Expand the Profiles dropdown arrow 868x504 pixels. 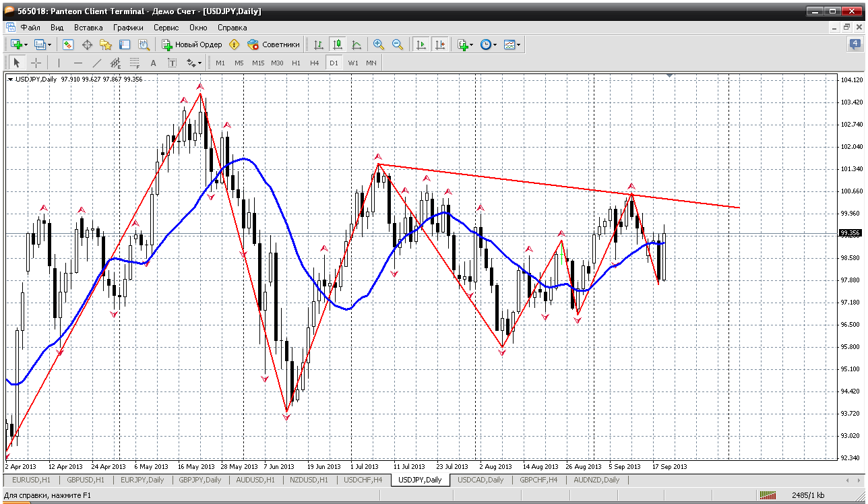tap(49, 44)
